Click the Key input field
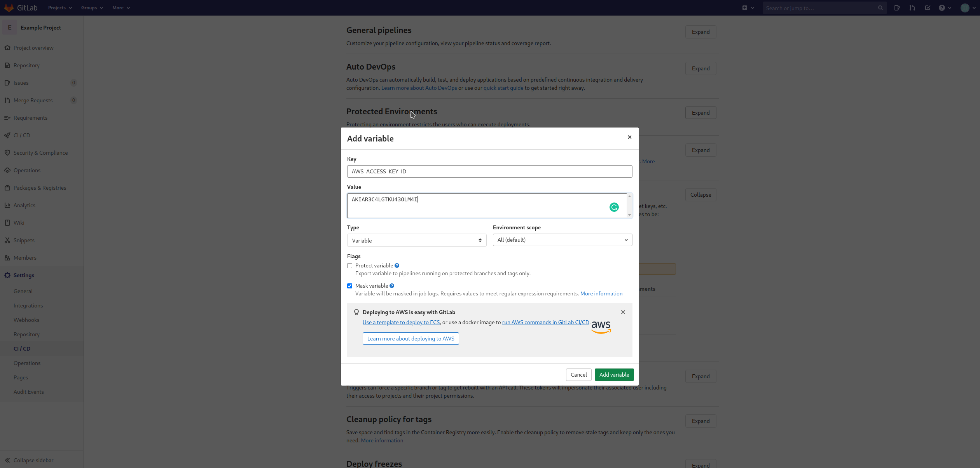The height and width of the screenshot is (468, 980). (489, 171)
